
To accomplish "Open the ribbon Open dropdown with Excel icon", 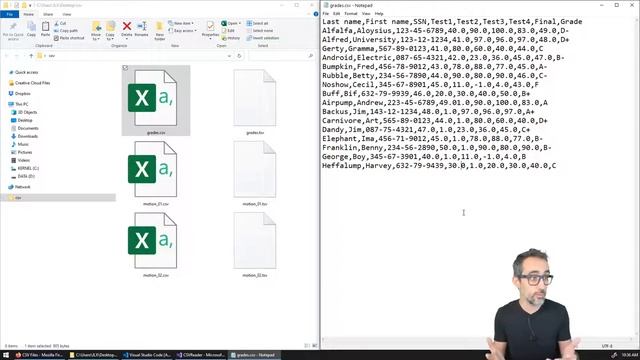I will pyautogui.click(x=231, y=23).
